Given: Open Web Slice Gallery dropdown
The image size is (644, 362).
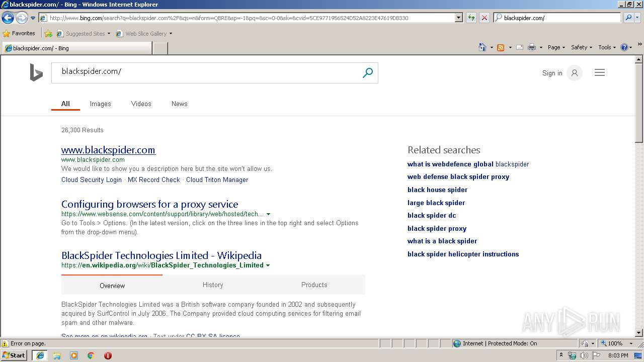Looking at the screenshot, I should tap(144, 34).
